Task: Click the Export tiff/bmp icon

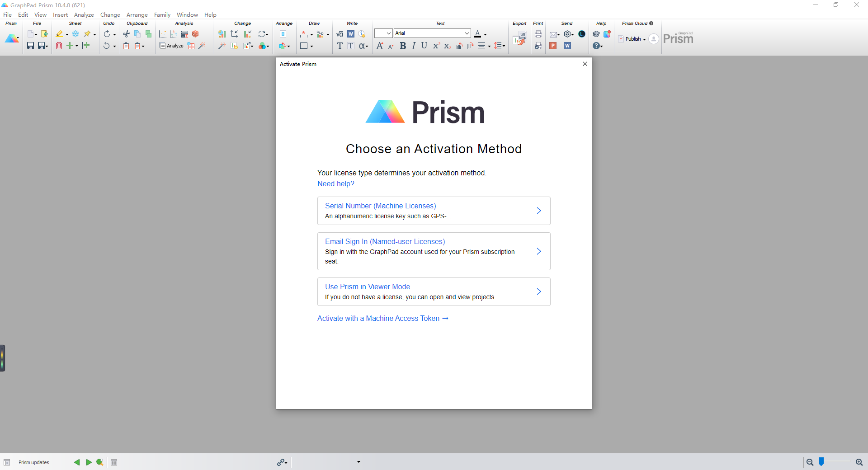Action: coord(520,39)
